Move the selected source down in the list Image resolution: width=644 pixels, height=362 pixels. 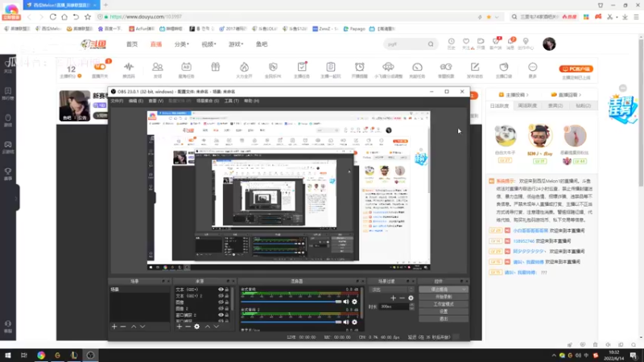coord(216,327)
